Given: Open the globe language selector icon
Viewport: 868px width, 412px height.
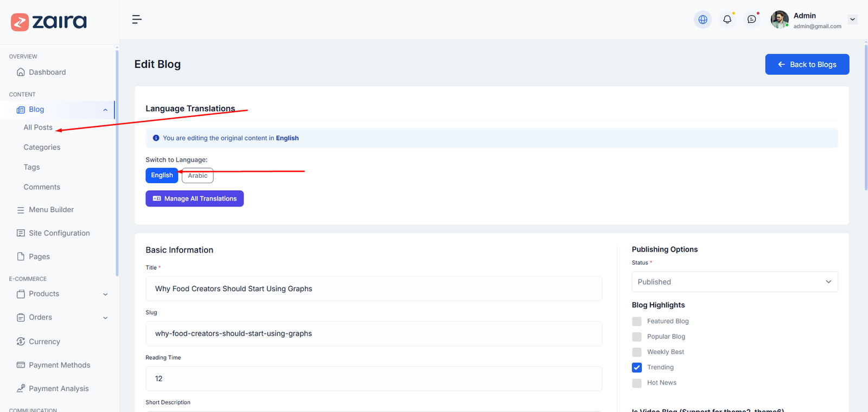Looking at the screenshot, I should point(703,20).
